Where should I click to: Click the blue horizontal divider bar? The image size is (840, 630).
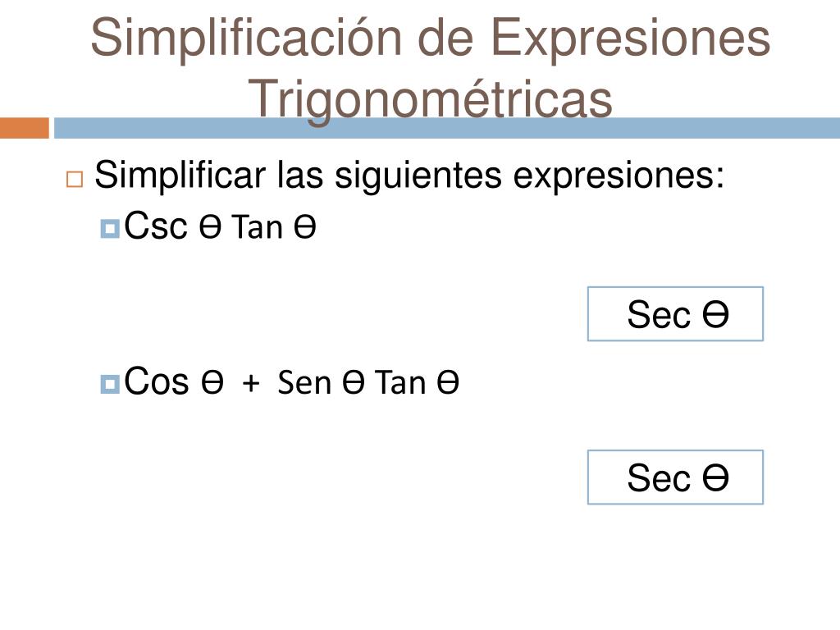coord(447,128)
